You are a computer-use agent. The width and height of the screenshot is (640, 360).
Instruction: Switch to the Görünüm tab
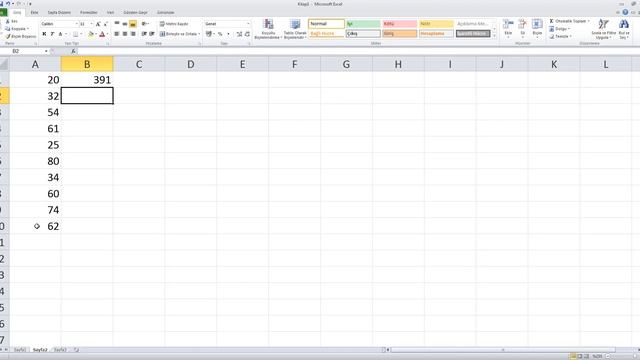165,13
